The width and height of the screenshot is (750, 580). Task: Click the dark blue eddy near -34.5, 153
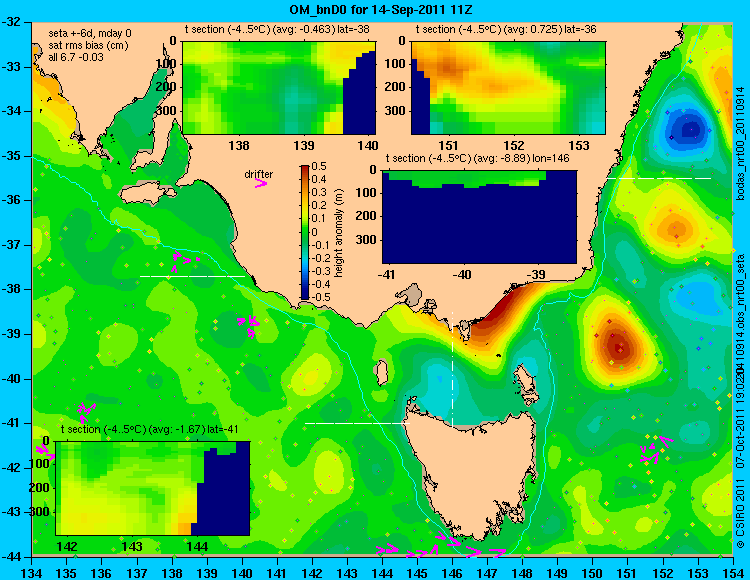689,129
